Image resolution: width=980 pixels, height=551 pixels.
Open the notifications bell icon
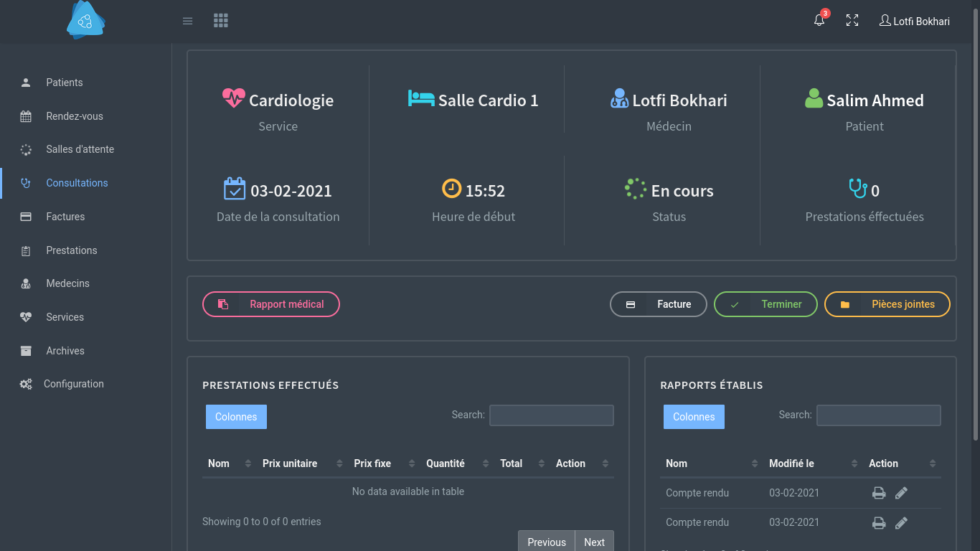pyautogui.click(x=819, y=21)
